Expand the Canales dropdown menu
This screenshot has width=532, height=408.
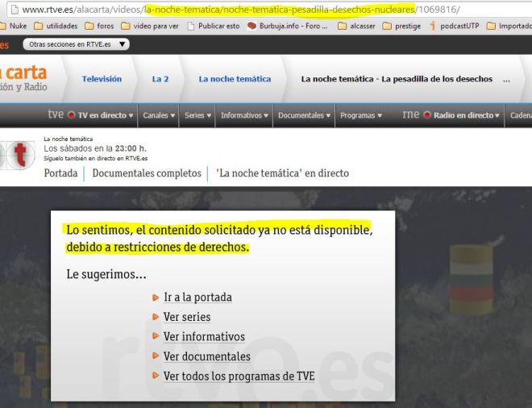(159, 115)
